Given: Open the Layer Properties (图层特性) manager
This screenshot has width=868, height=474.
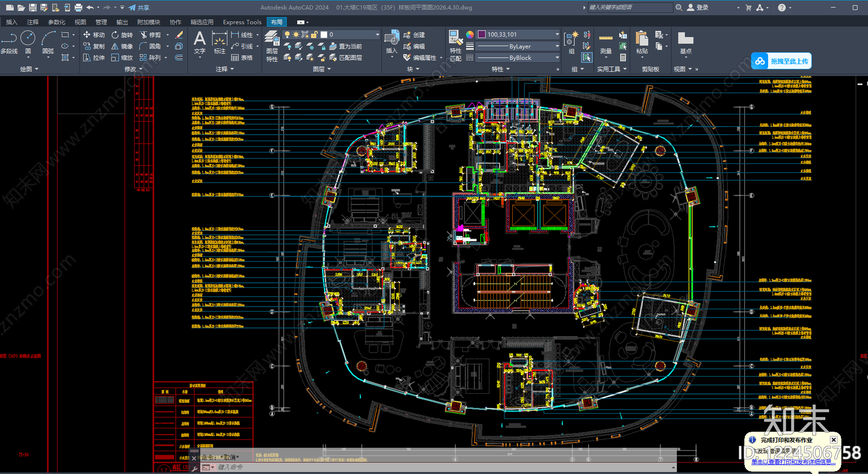Looking at the screenshot, I should (272, 46).
